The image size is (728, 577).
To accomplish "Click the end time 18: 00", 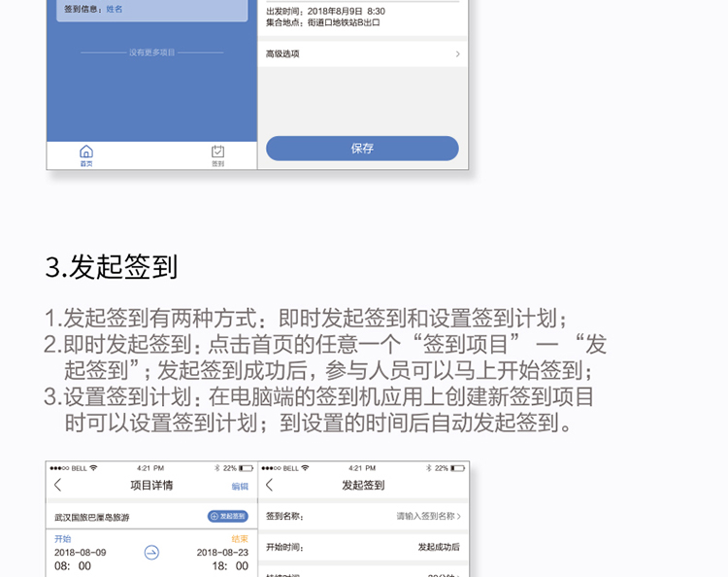I will (230, 566).
